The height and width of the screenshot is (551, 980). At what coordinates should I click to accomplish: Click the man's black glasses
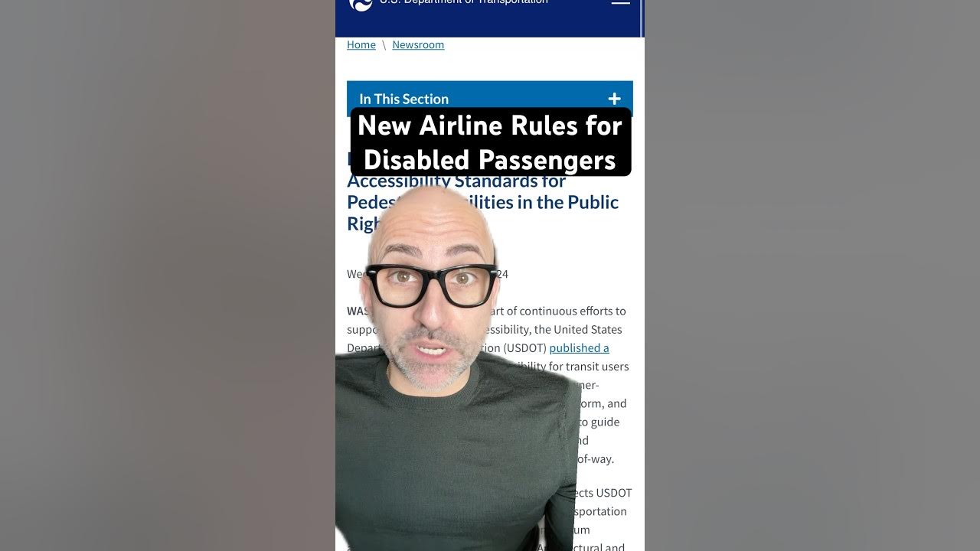point(431,284)
